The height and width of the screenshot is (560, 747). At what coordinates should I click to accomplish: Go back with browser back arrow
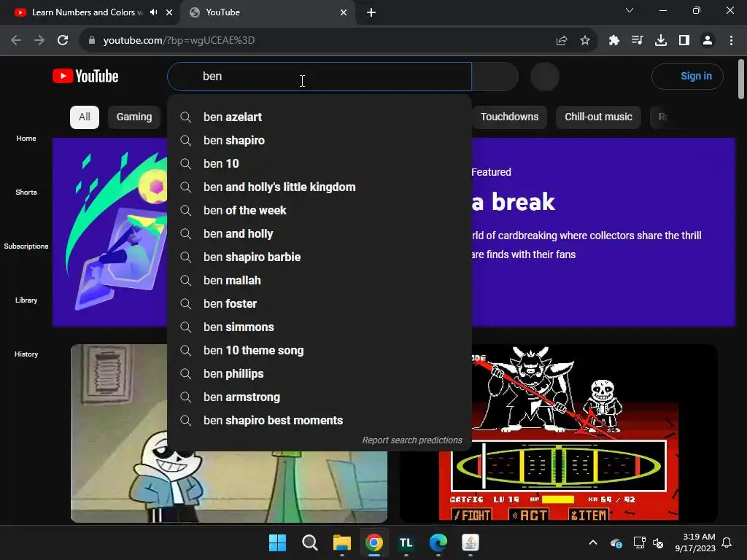point(16,41)
